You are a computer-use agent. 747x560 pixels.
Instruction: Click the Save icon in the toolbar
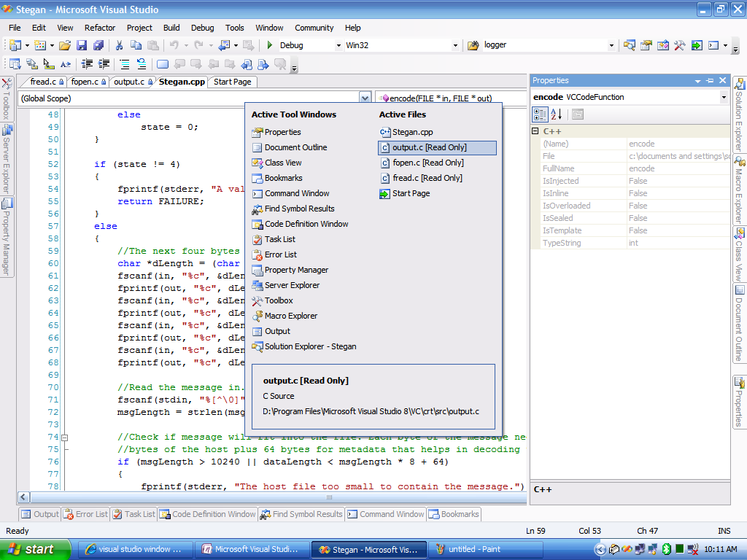pos(82,45)
